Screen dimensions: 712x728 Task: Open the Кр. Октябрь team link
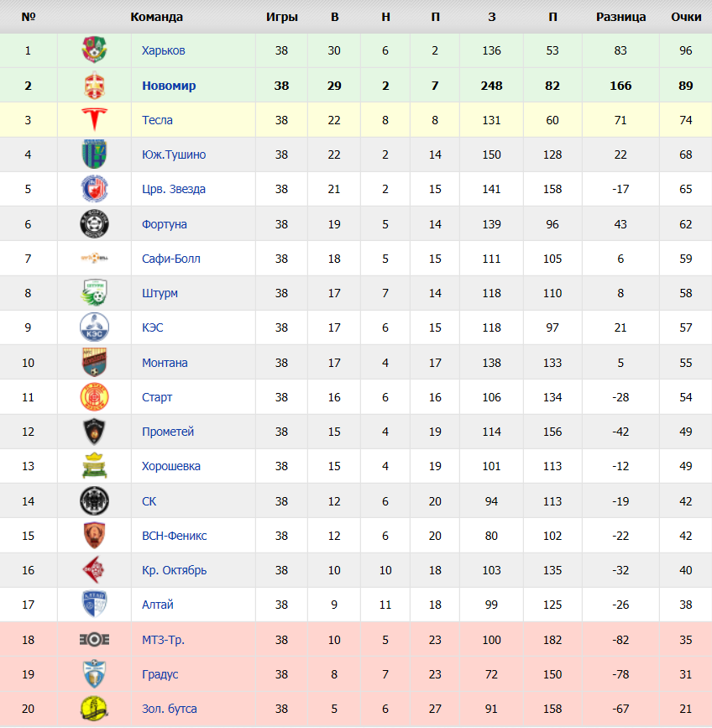pos(174,570)
